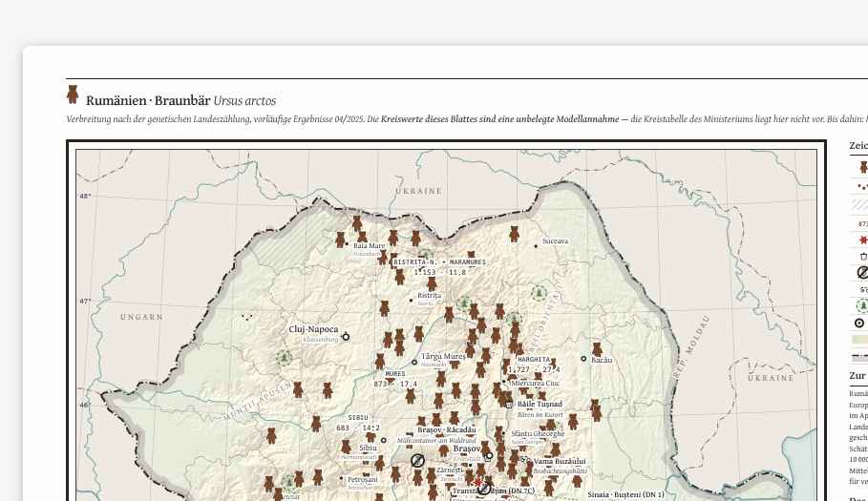Select the 'BISTRIȚA-N. + MARAMUREȘ' county tag

[x=439, y=262]
